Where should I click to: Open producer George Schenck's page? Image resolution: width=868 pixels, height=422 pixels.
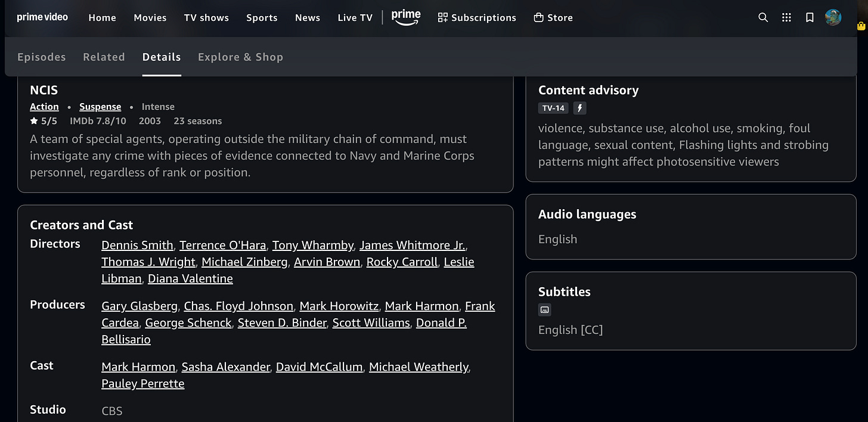[188, 322]
